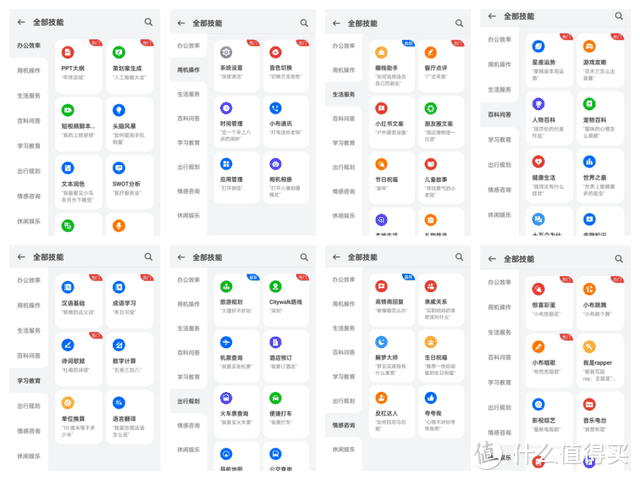Open the 星座运势 horoscope icon
This screenshot has height=480, width=640.
tap(538, 46)
